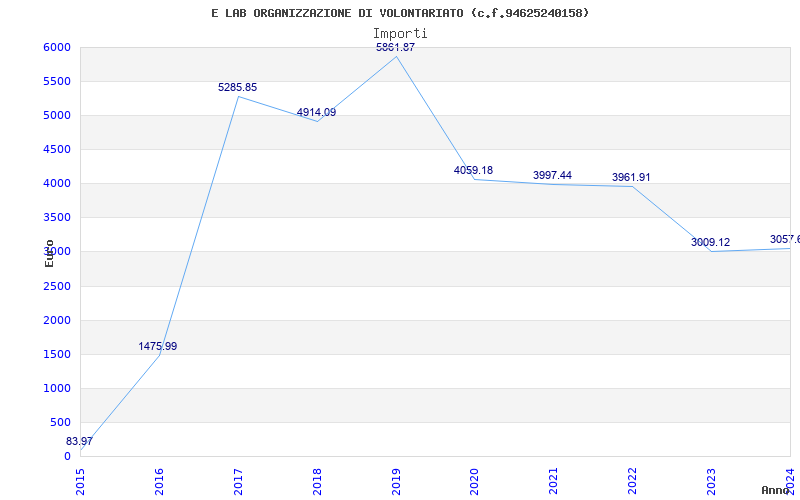Screen dimensions: 800x500
Task: Click the x-axis year label 2023
Action: [x=711, y=481]
